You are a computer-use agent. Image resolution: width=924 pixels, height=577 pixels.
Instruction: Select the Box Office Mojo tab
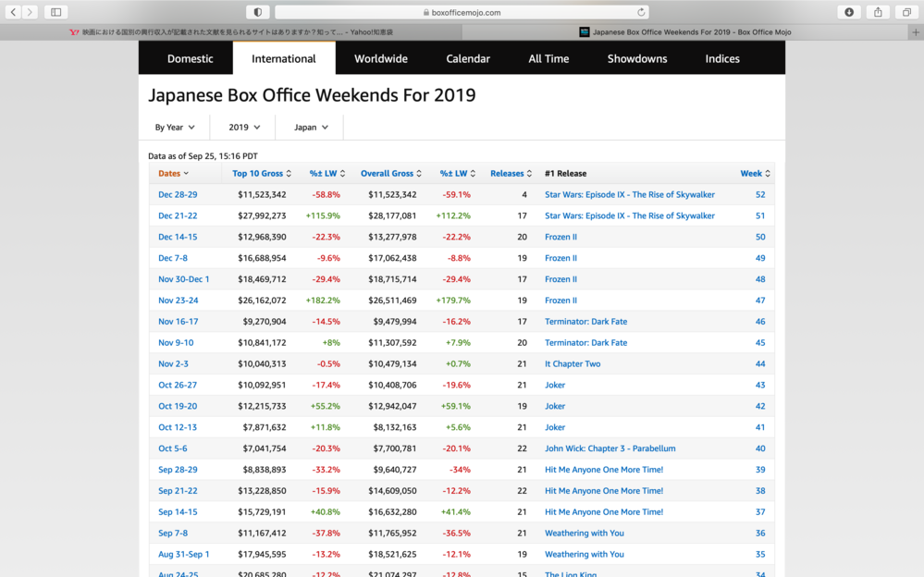point(685,32)
